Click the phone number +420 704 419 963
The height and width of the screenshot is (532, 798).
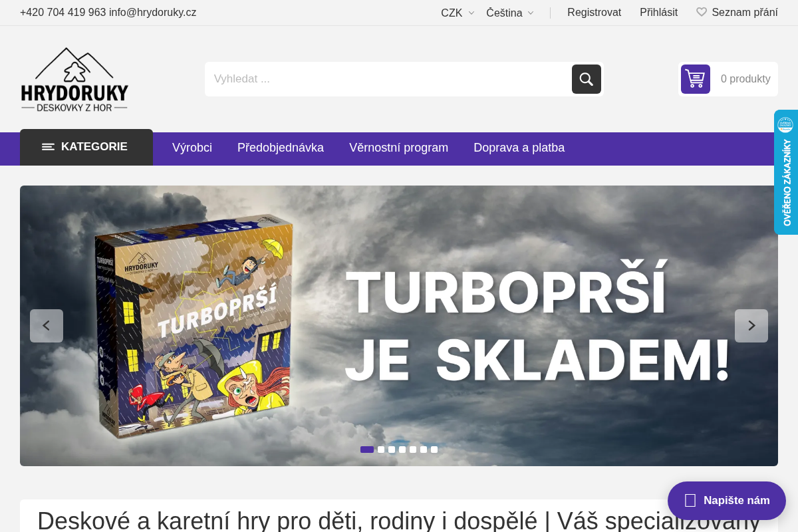(x=63, y=12)
